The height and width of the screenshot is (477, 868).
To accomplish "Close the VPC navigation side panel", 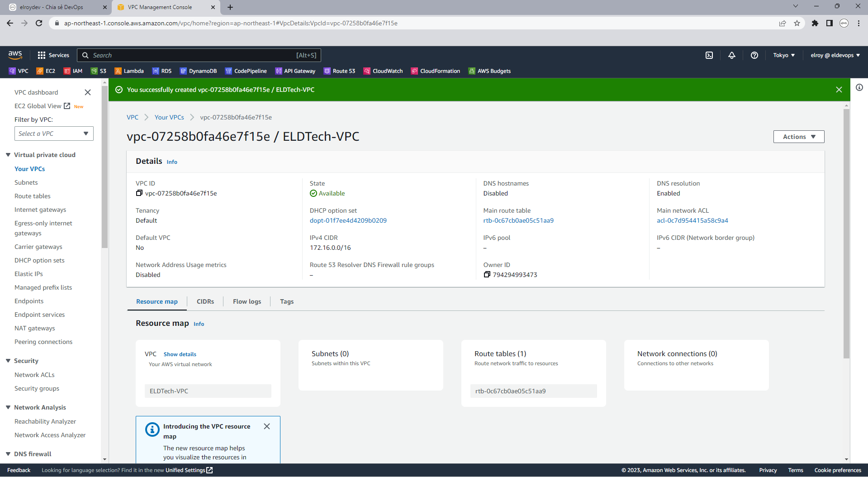I will click(88, 92).
